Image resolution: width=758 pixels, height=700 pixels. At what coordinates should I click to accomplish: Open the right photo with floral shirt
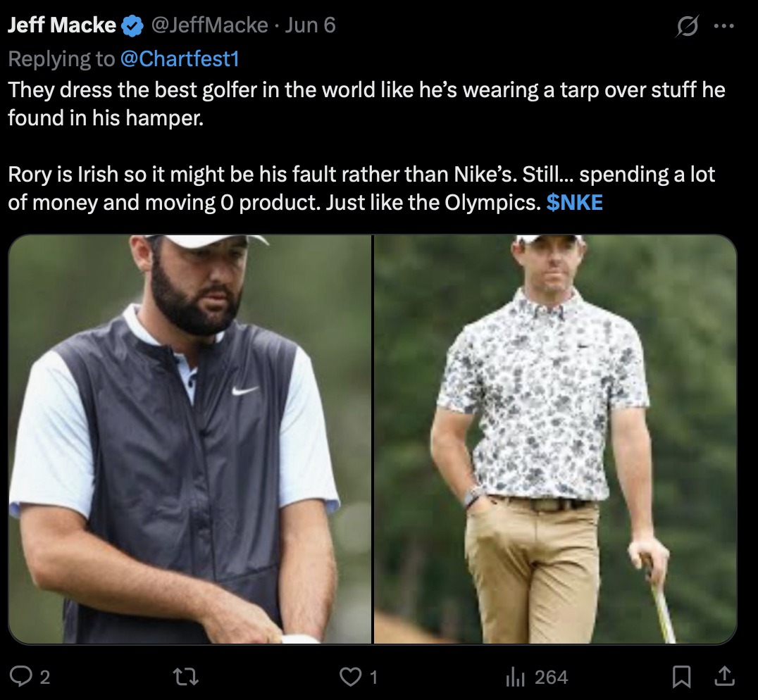[x=555, y=439]
